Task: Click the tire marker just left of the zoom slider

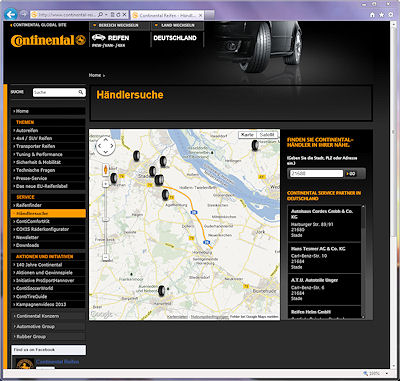Action: coord(114,178)
